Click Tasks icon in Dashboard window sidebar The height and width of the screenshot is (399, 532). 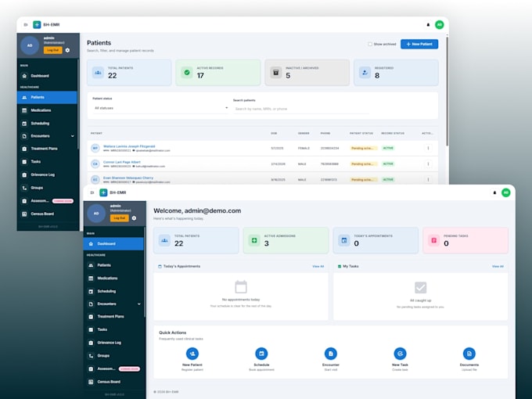(91, 330)
